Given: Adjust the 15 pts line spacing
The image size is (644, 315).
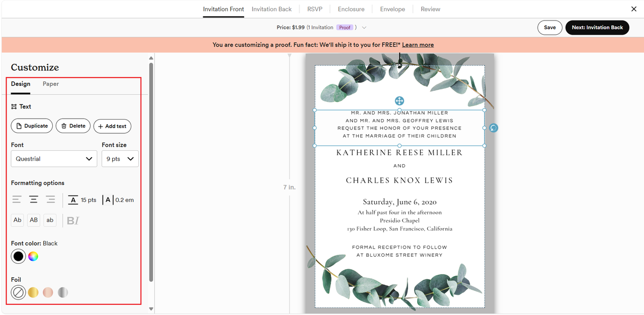Looking at the screenshot, I should tap(82, 200).
